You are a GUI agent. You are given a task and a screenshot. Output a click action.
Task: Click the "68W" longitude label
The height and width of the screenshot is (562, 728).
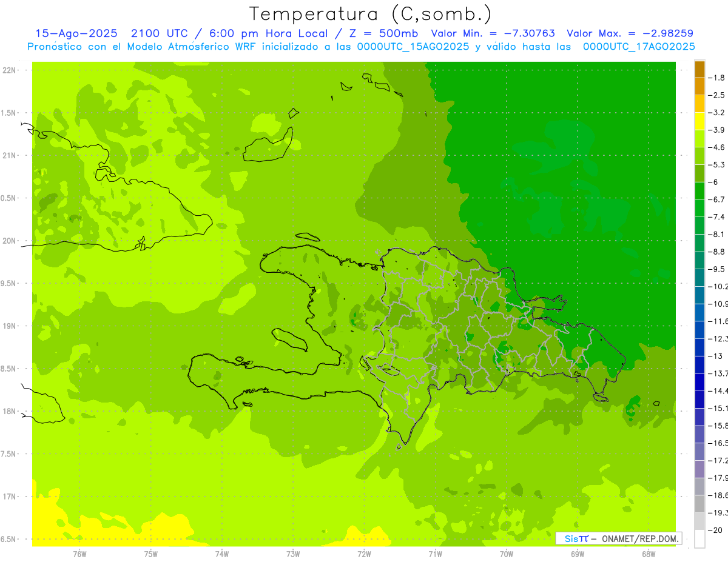[649, 554]
